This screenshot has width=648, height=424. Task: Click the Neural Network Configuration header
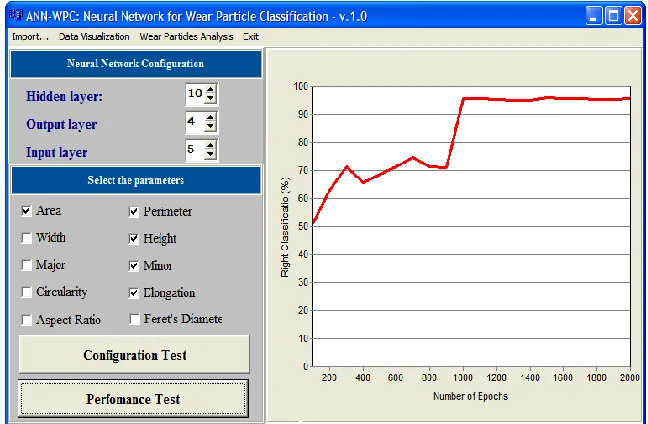click(x=136, y=64)
